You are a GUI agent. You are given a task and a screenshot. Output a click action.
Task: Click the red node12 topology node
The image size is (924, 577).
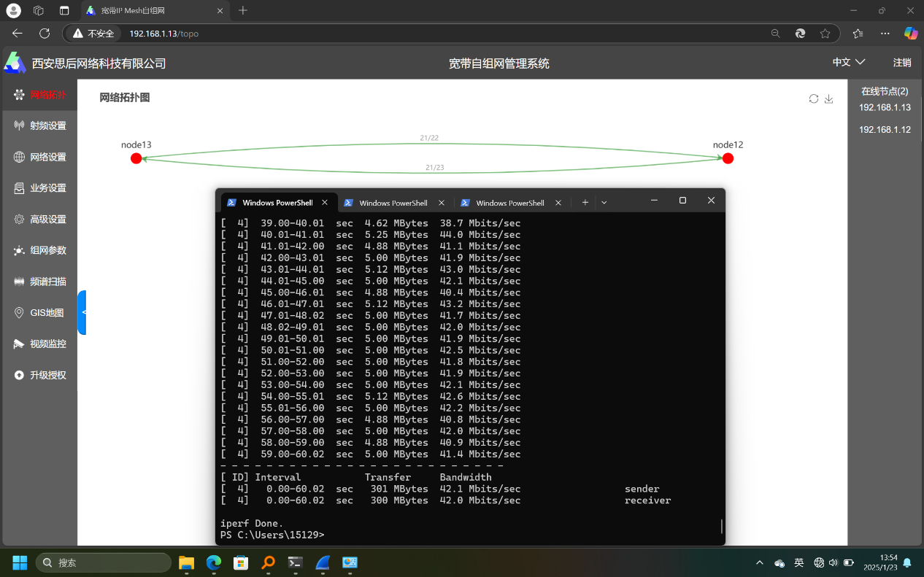point(728,158)
